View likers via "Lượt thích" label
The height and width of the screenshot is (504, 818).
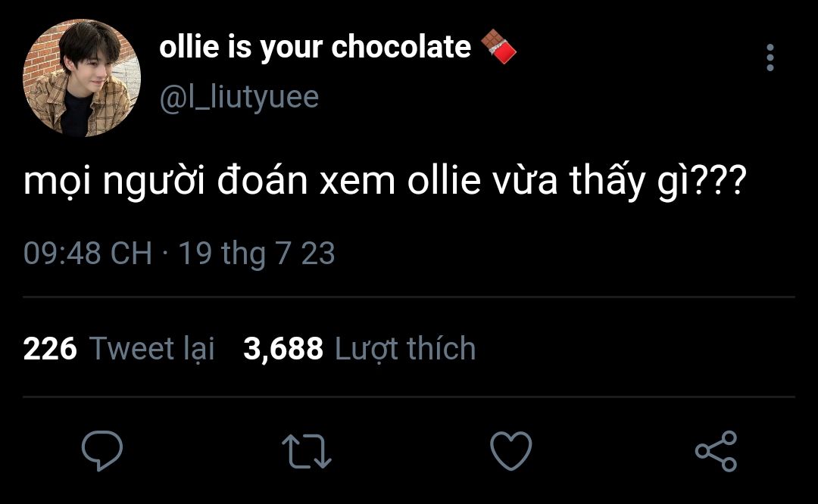coord(405,349)
